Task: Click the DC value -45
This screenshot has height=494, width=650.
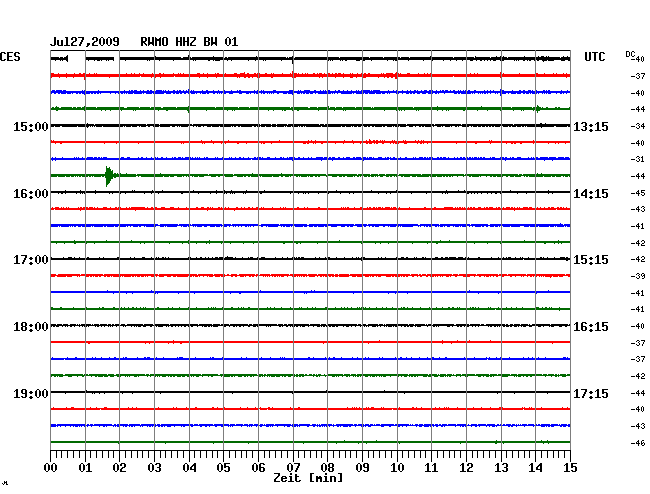Action: [638, 193]
